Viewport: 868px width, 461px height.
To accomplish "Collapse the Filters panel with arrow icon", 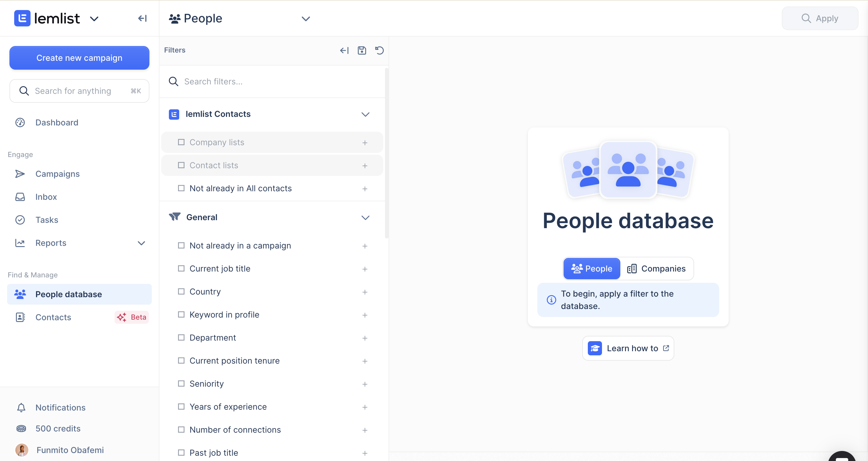I will point(344,50).
